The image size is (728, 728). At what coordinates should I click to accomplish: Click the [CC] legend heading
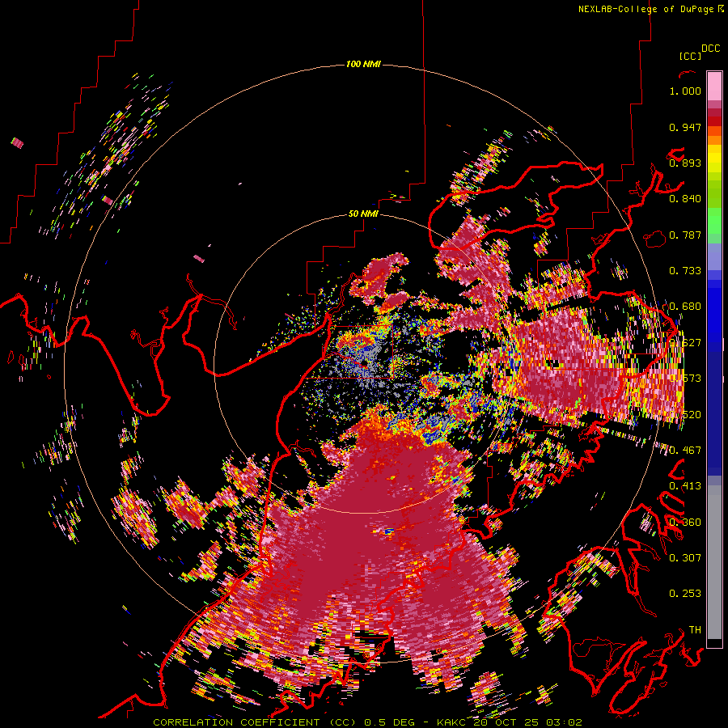pyautogui.click(x=690, y=56)
